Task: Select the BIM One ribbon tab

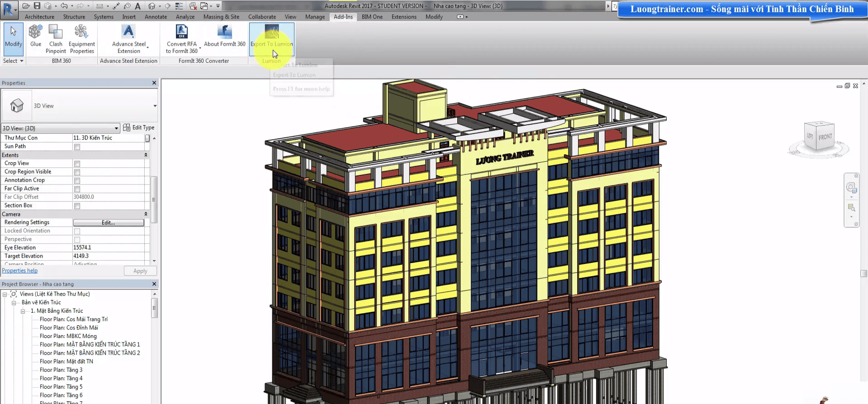Action: 372,17
